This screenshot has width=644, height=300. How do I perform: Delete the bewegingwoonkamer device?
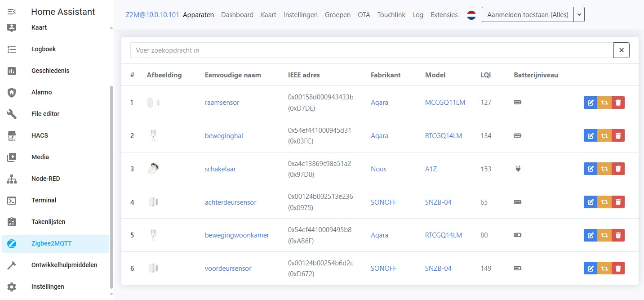coord(618,235)
